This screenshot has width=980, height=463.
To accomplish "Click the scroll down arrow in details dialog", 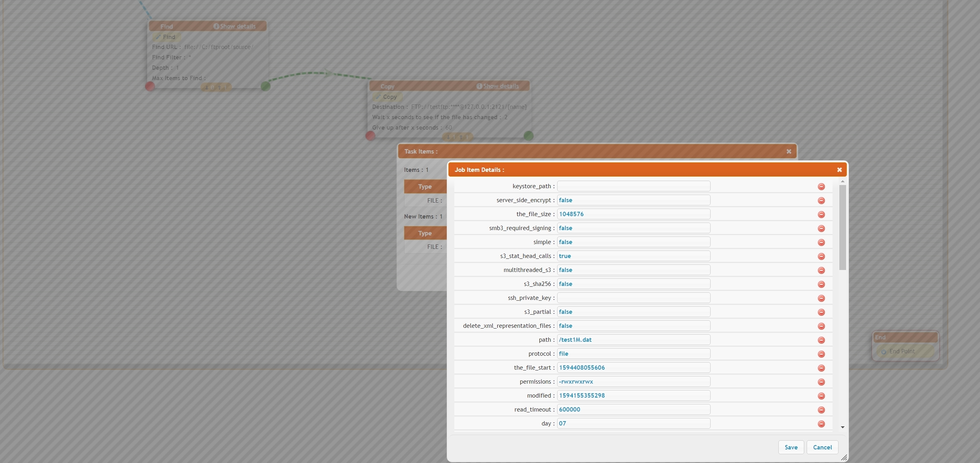I will 843,427.
